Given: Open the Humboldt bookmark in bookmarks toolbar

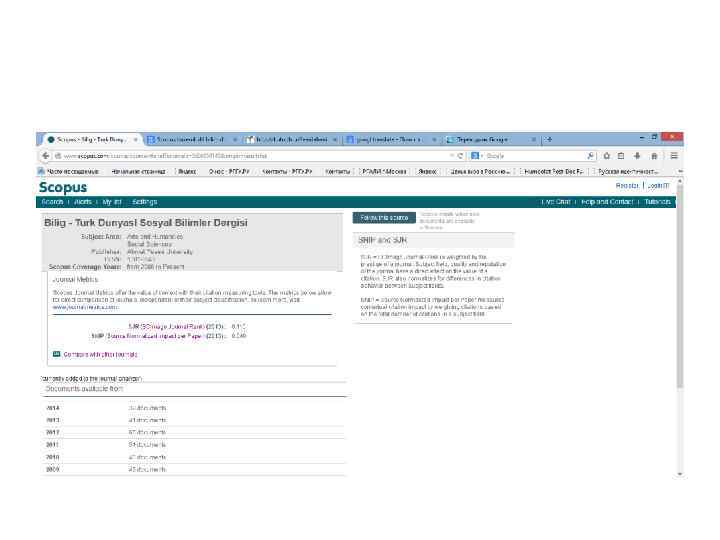Looking at the screenshot, I should pyautogui.click(x=553, y=171).
